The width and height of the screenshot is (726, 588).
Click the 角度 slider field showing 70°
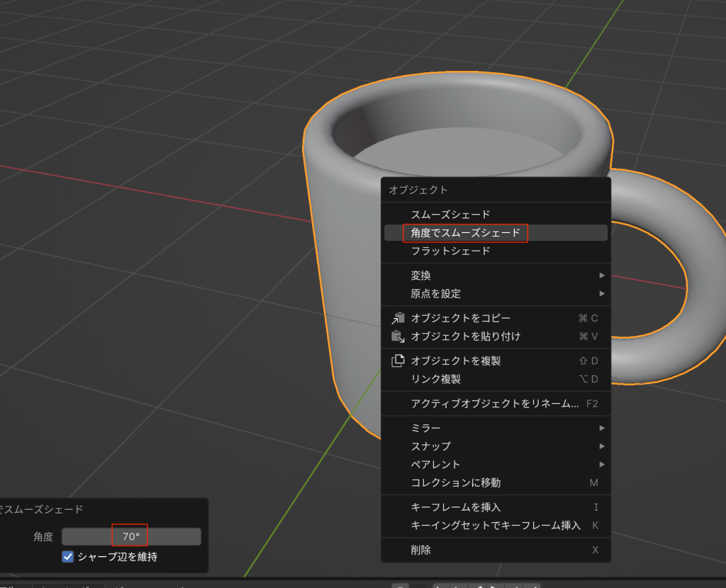pyautogui.click(x=131, y=536)
